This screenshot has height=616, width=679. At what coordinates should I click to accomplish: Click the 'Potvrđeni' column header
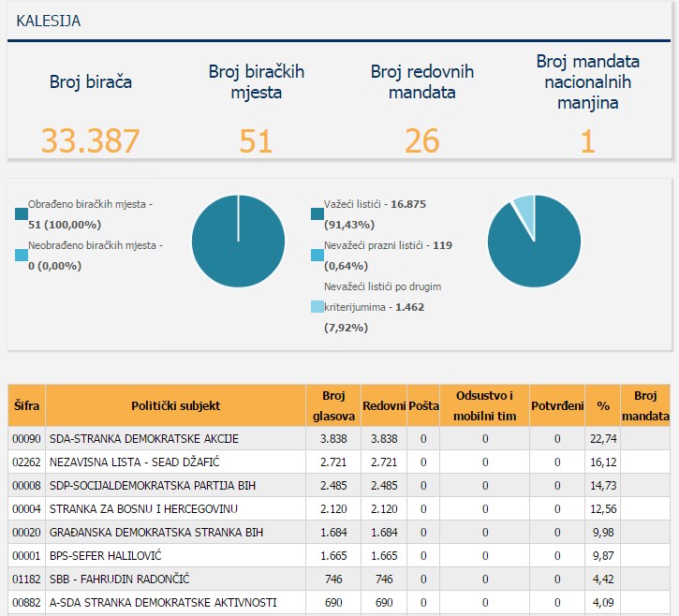point(556,405)
